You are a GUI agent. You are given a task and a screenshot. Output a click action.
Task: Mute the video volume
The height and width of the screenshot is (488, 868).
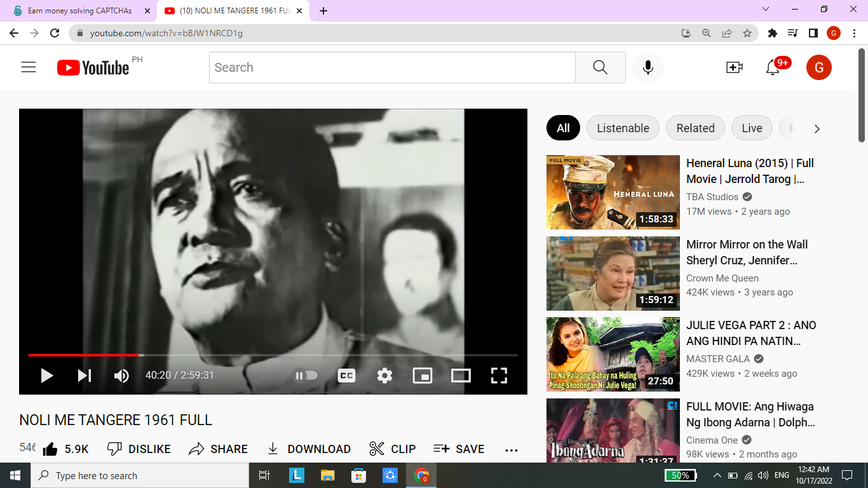(x=121, y=376)
